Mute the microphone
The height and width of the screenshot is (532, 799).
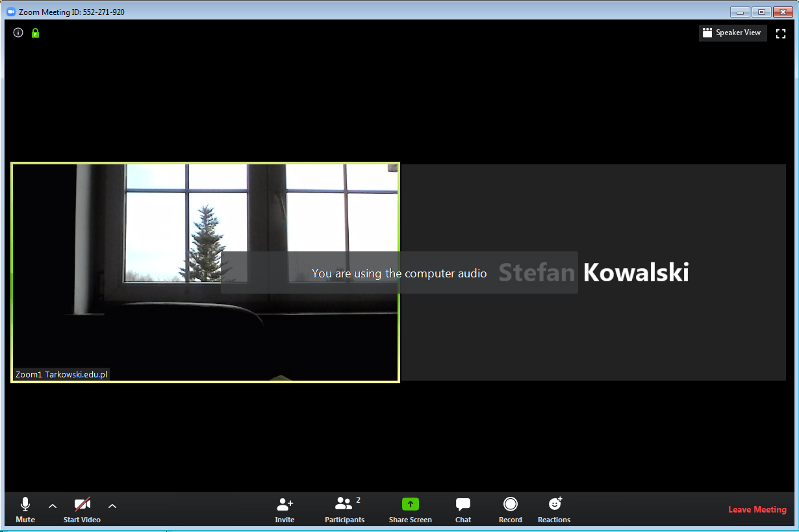pos(25,509)
